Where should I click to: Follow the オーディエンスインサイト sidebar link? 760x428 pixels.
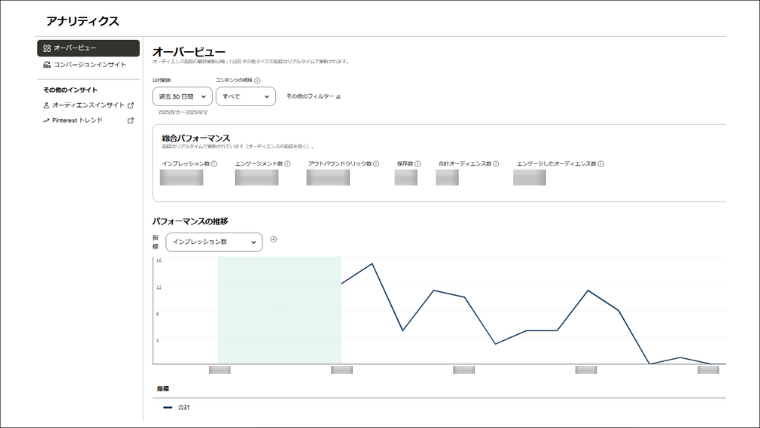pyautogui.click(x=88, y=105)
